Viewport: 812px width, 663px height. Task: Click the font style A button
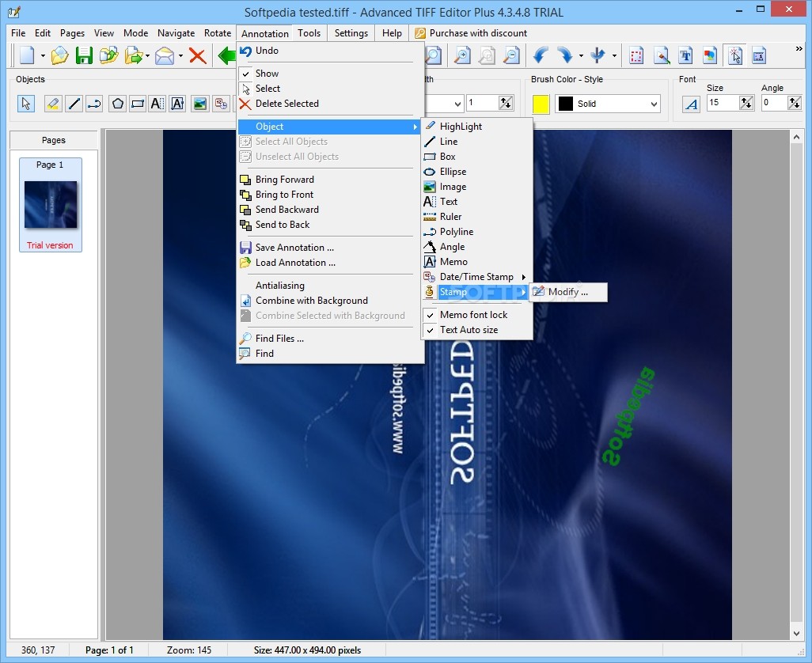[x=692, y=104]
